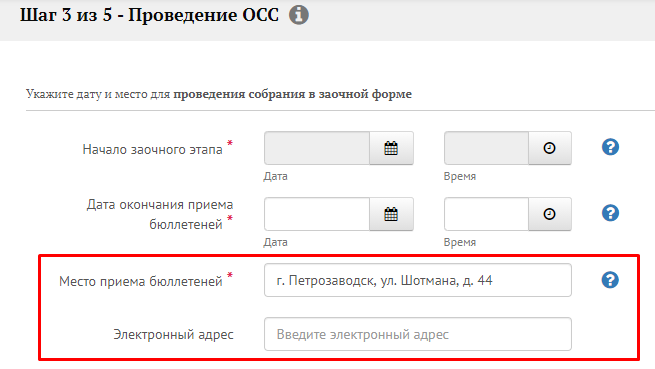Click time field for окончания приема бюллетеней

[487, 214]
